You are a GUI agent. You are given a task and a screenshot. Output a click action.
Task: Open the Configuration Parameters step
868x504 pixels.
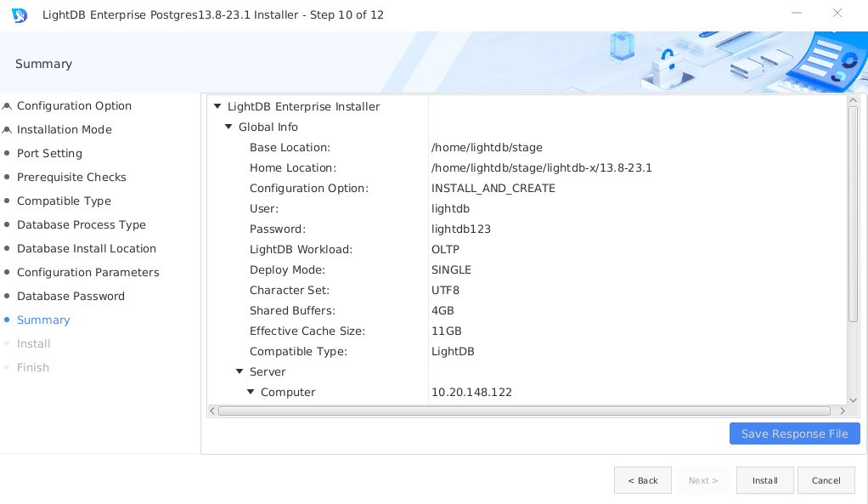[x=88, y=273]
